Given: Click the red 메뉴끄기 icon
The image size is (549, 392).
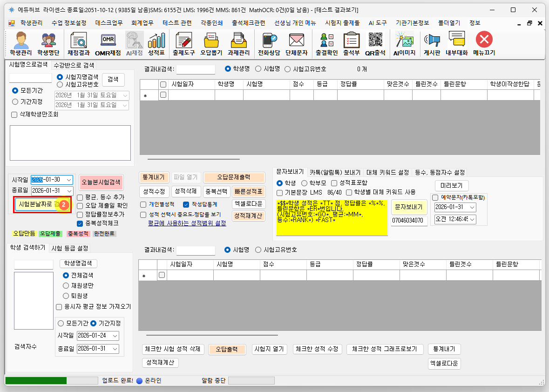Looking at the screenshot, I should 484,44.
